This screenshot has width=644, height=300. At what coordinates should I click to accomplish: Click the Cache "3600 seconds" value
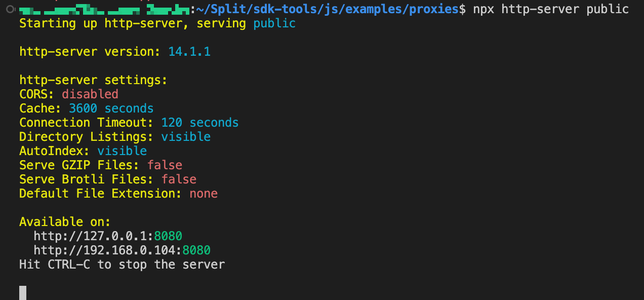[111, 108]
